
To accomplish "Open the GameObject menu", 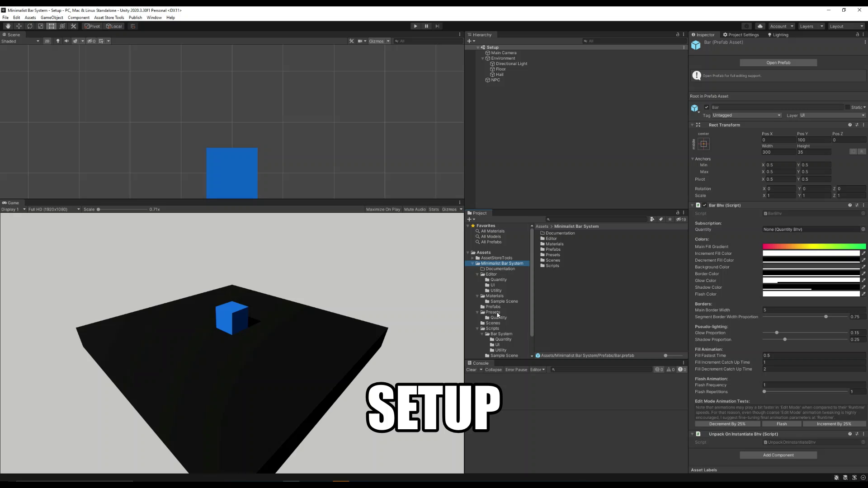I will click(52, 17).
